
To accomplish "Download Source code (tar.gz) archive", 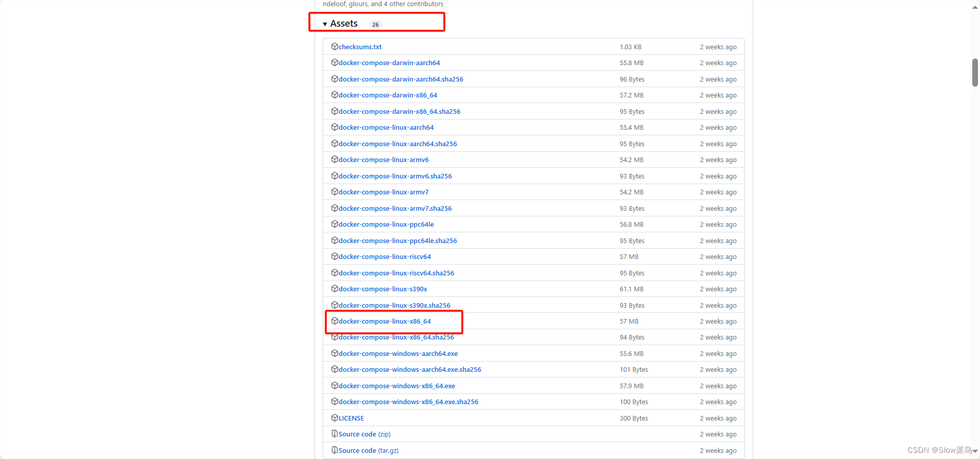I will [x=368, y=450].
